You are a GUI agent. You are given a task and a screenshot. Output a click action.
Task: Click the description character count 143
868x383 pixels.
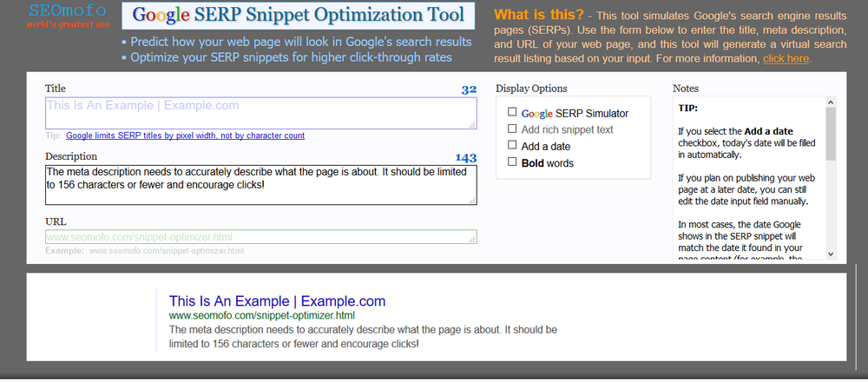tap(465, 157)
